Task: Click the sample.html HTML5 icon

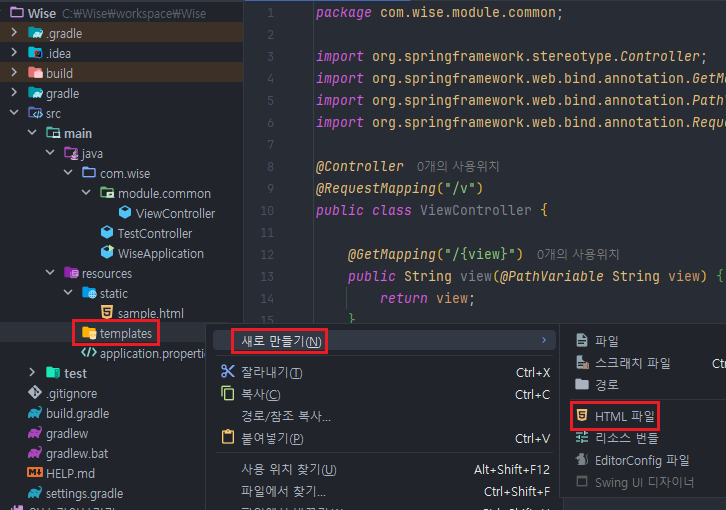Action: tap(107, 312)
